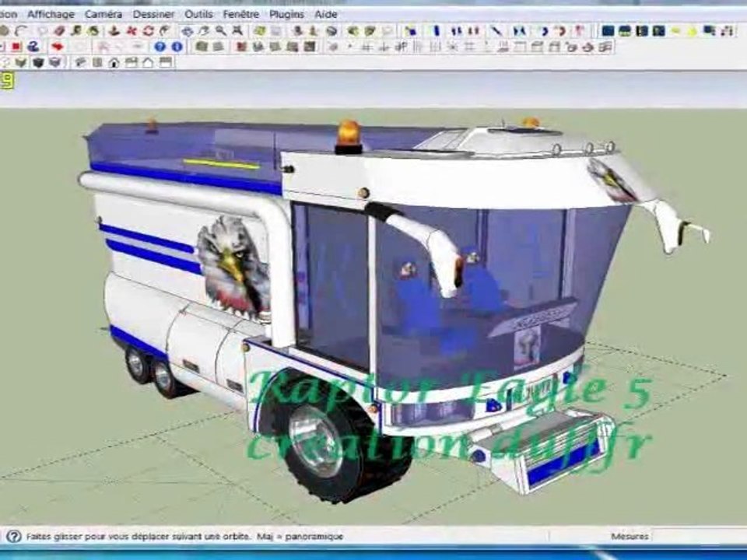Click the status bar help circle icon
The image size is (747, 560).
click(14, 537)
